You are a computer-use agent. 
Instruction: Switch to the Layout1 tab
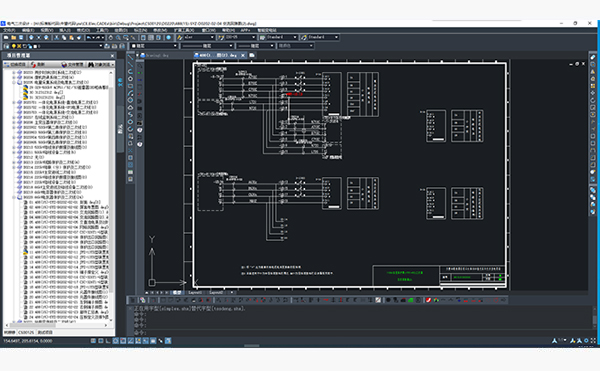195,293
